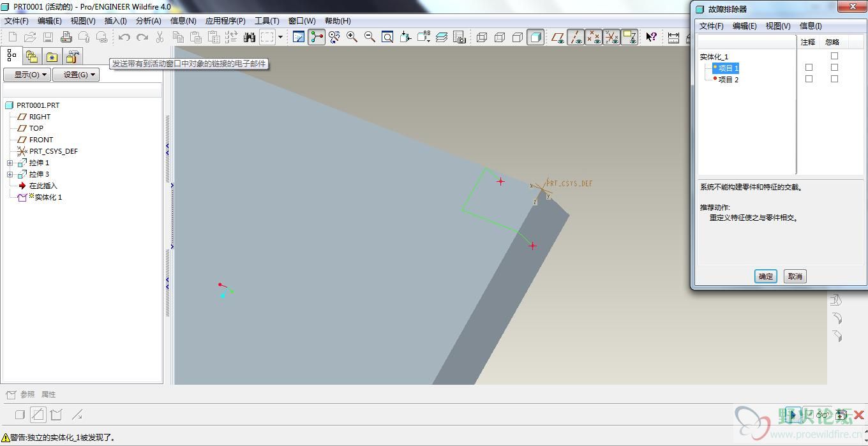Switch to the Favorites tab
Screen dimensions: 868x446
(x=52, y=56)
